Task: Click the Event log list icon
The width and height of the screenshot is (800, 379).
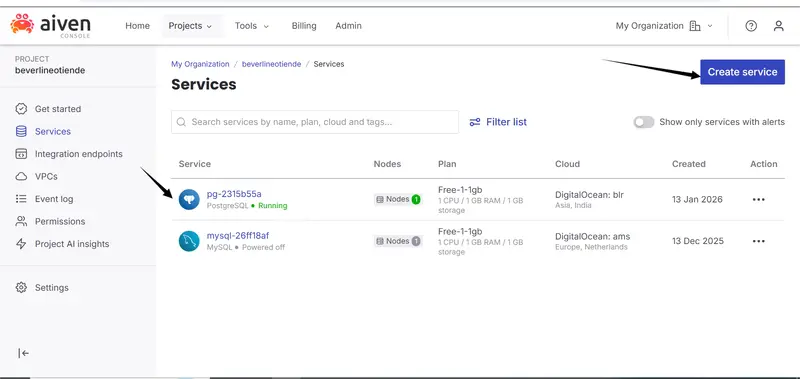Action: coord(21,199)
